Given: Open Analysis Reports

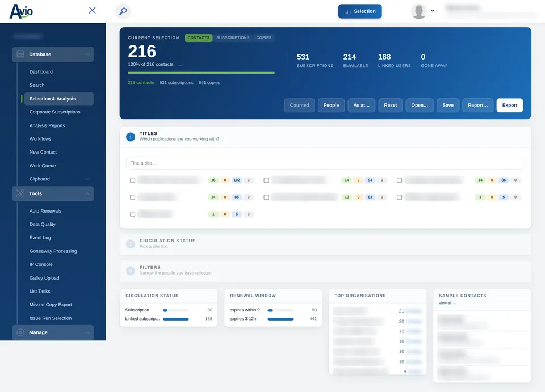Looking at the screenshot, I should pyautogui.click(x=47, y=126).
